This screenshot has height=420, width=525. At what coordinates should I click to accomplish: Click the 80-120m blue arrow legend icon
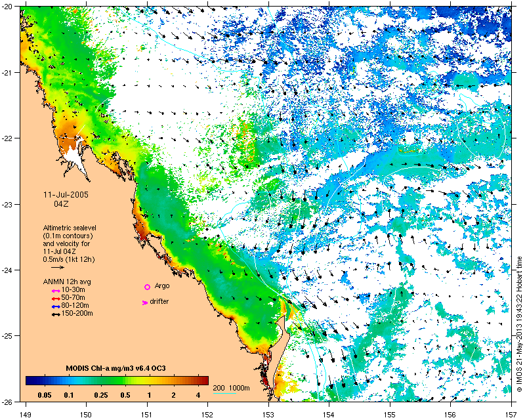(56, 306)
